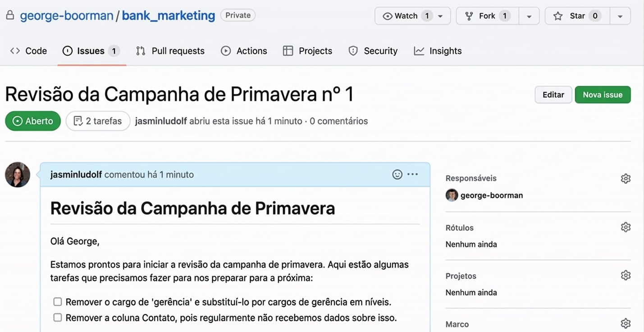Viewport: 644px width, 332px height.
Task: Click jasminludolf's avatar thumbnail
Action: pos(18,175)
